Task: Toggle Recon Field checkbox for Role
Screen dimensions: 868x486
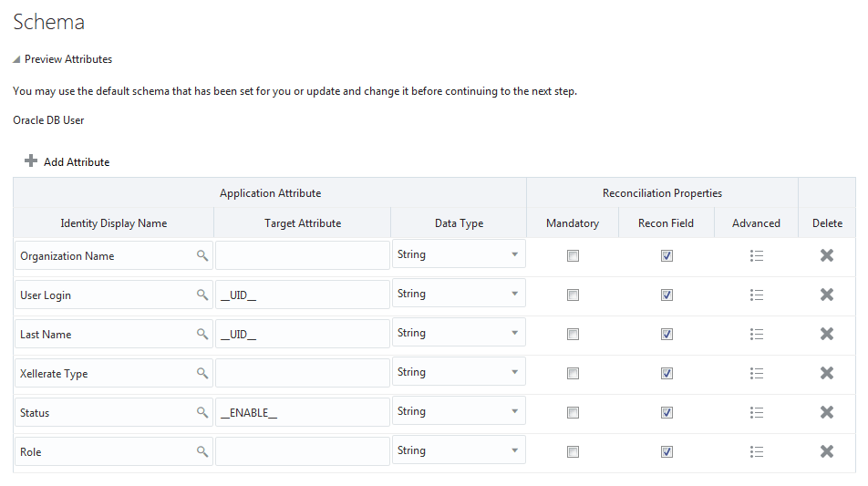Action: [666, 451]
